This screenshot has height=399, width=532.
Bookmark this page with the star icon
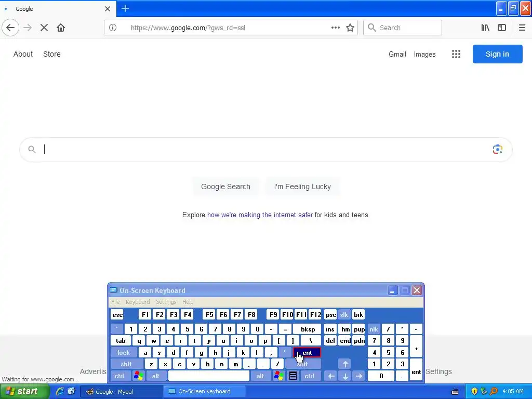(x=350, y=28)
